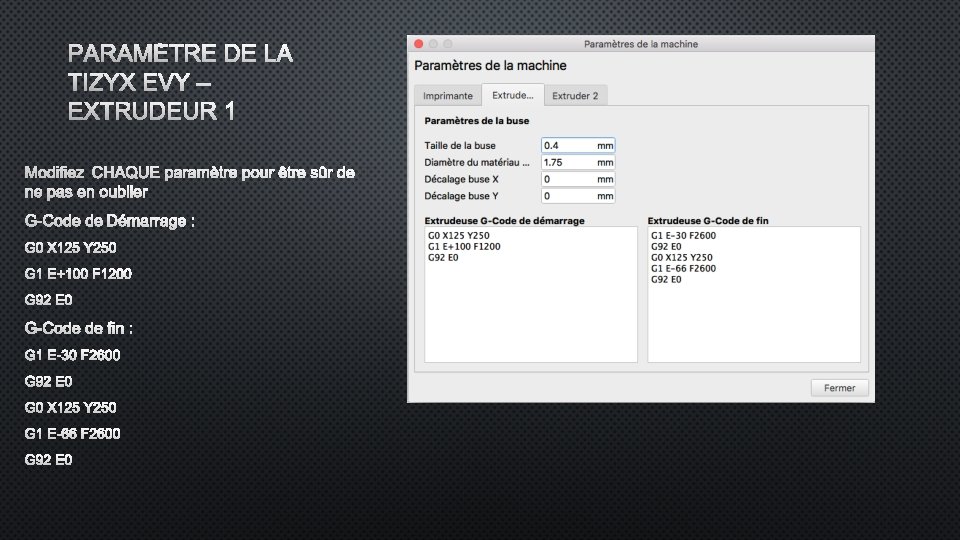Click the Fermer button
Screen dimensions: 960x540
pos(839,388)
